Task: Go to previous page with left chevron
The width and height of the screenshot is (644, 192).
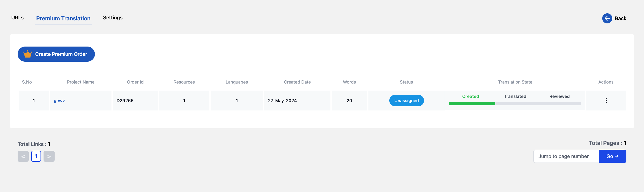Action: pyautogui.click(x=23, y=156)
